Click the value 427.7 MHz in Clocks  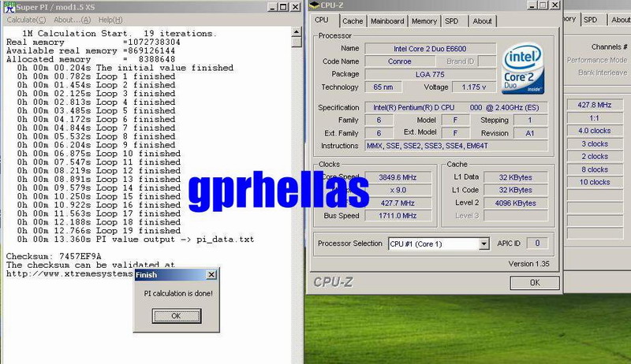[398, 203]
